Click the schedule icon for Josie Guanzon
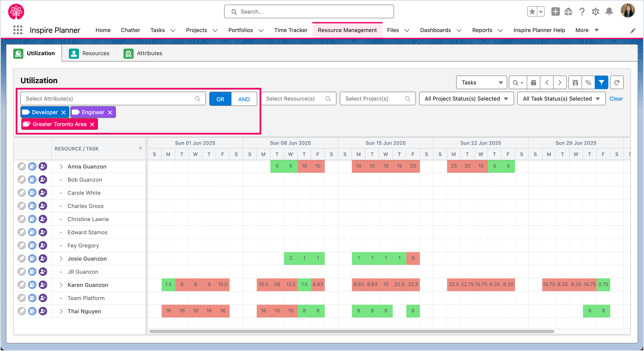Viewport: 644px width, 351px height. click(32, 258)
